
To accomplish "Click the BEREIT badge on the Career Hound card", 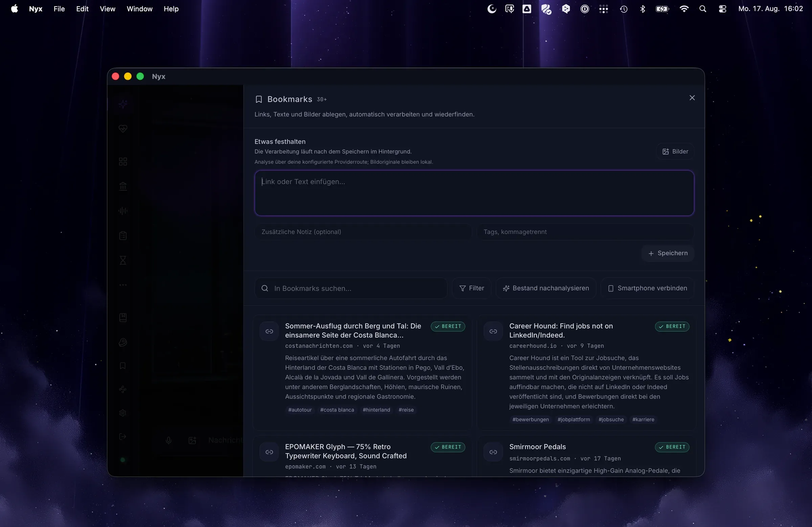I will pos(672,327).
